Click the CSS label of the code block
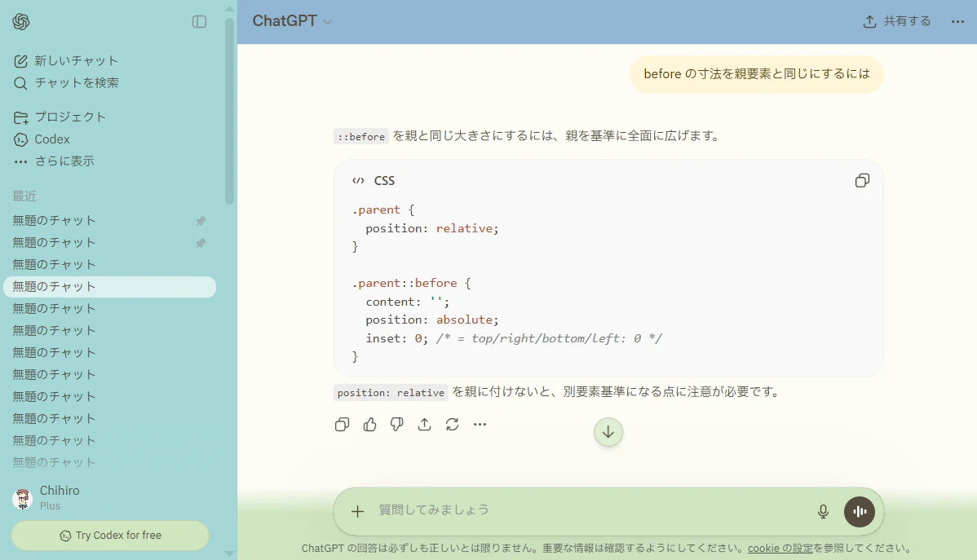The height and width of the screenshot is (560, 977). (x=384, y=181)
